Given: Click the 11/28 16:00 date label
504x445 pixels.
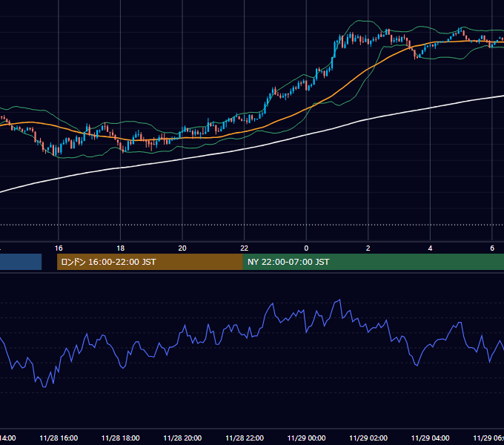Looking at the screenshot, I should [x=59, y=438].
